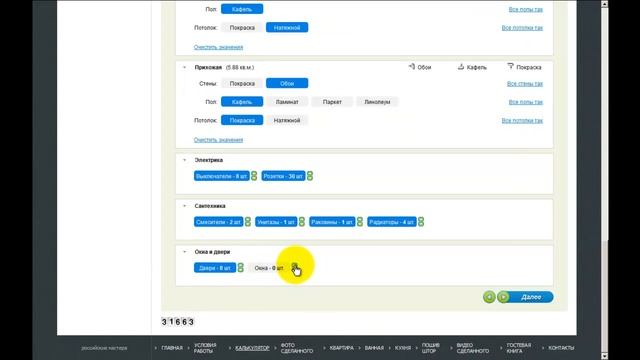Screen dimensions: 640x360
Task: Open КУХНЯ in the footer menu
Action: click(x=403, y=348)
